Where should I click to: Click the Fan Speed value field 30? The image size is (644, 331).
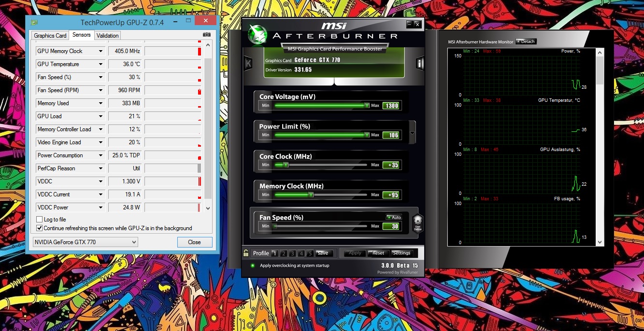(x=391, y=226)
